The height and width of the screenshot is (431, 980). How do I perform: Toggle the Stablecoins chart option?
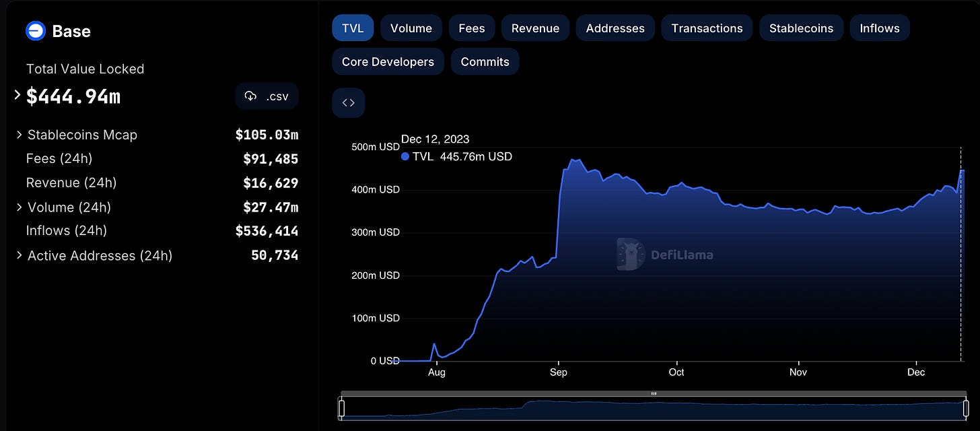[801, 28]
